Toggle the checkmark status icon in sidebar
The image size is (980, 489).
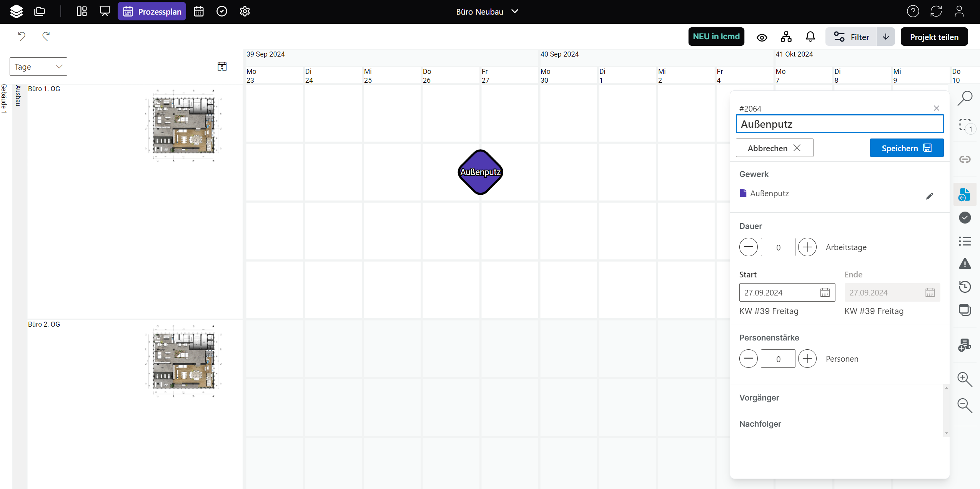pos(965,218)
